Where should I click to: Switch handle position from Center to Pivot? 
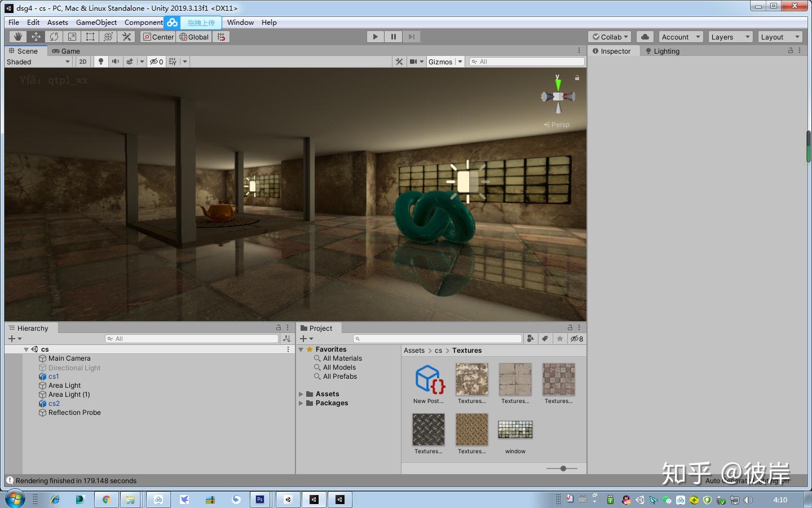[158, 36]
